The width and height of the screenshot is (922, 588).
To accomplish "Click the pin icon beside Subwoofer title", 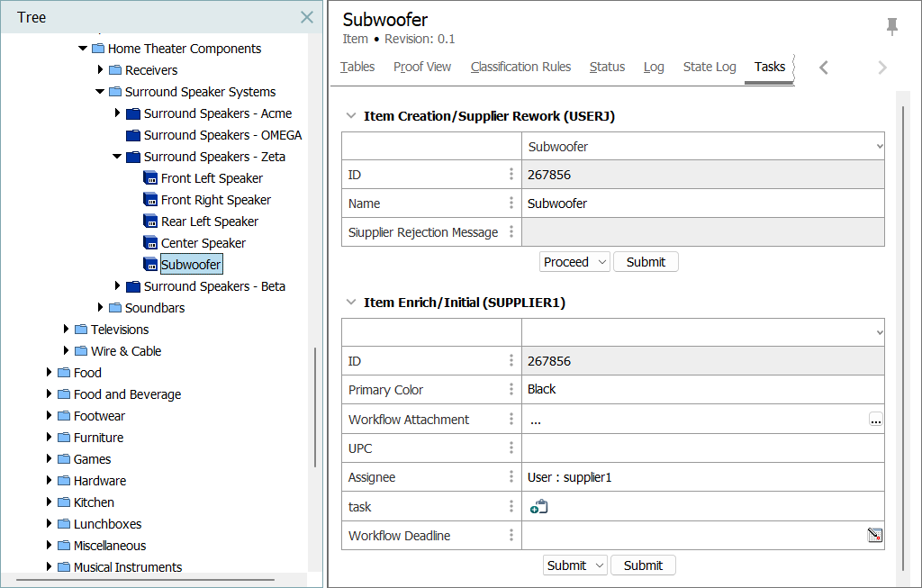I will (891, 27).
